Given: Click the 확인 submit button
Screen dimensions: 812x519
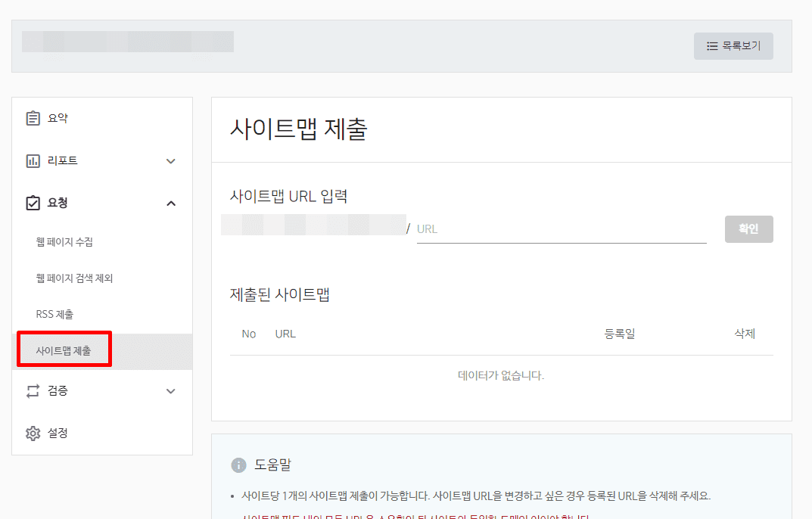Looking at the screenshot, I should [x=748, y=228].
